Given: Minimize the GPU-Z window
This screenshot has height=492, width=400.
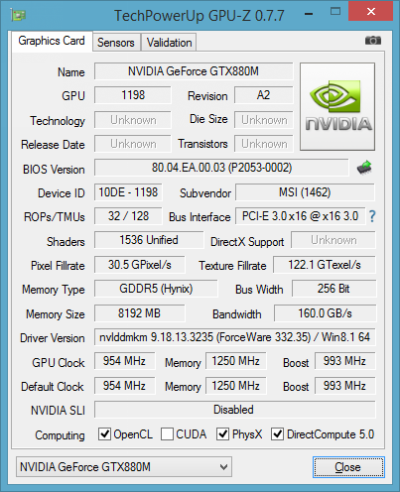Looking at the screenshot, I should click(x=309, y=14).
